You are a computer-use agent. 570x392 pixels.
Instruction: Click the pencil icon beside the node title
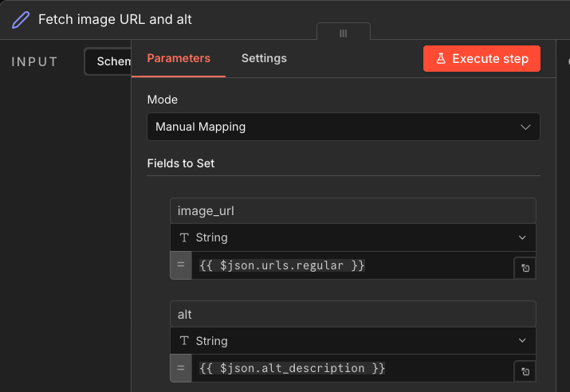[20, 19]
